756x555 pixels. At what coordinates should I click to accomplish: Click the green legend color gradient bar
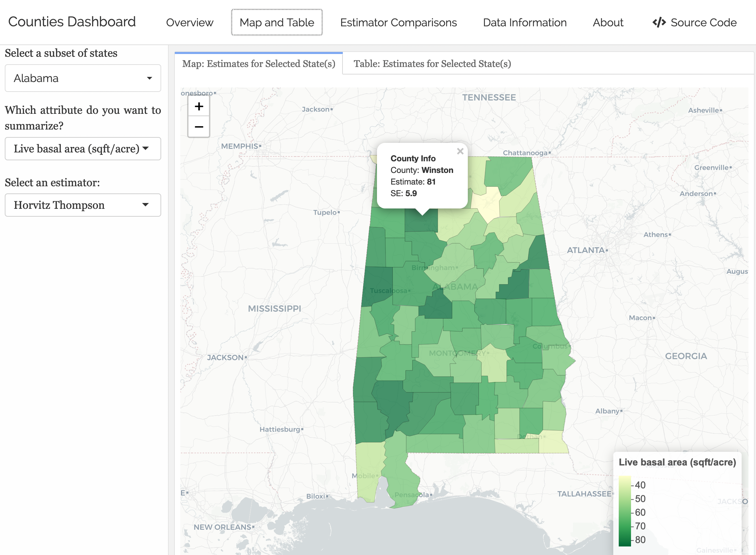624,511
